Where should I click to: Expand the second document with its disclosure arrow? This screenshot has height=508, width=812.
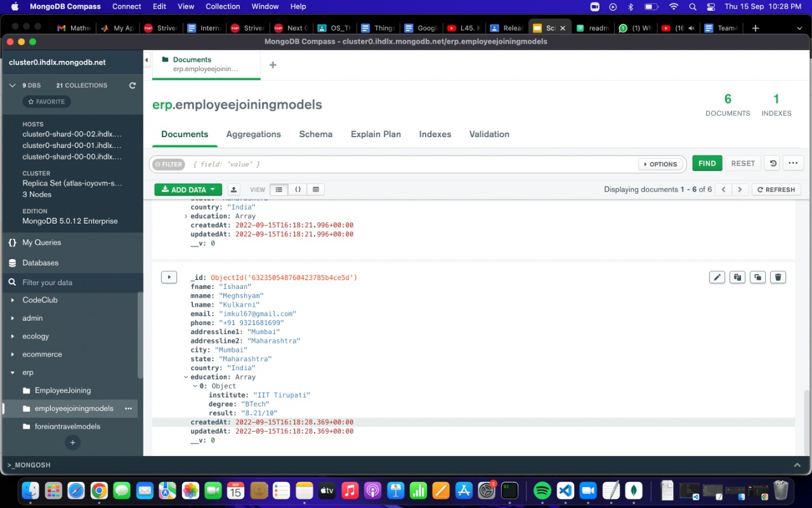169,277
